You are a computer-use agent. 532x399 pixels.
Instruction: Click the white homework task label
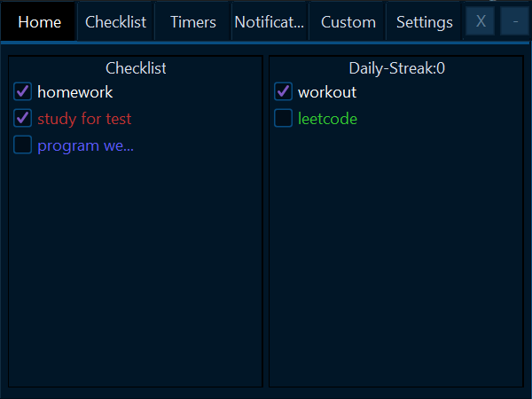75,92
